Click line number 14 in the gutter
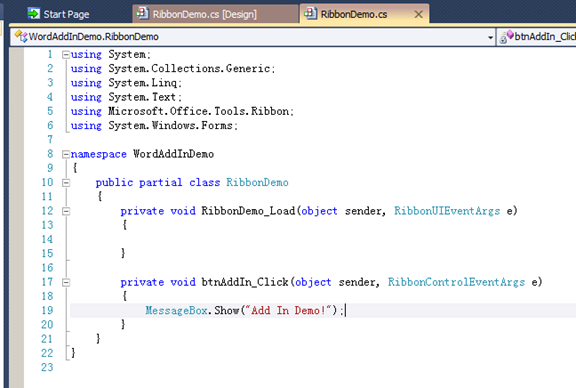Image resolution: width=576 pixels, height=388 pixels. coord(47,240)
